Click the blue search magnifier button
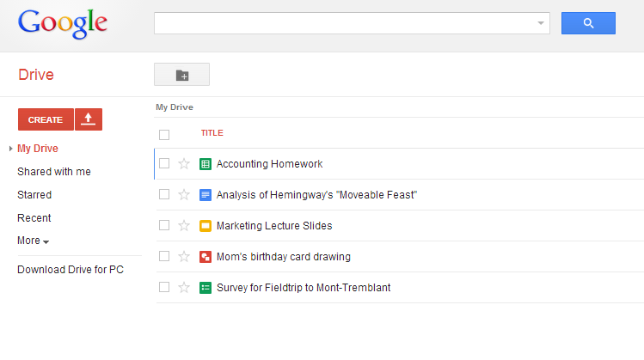Viewport: 644px width, 360px height. pyautogui.click(x=588, y=23)
